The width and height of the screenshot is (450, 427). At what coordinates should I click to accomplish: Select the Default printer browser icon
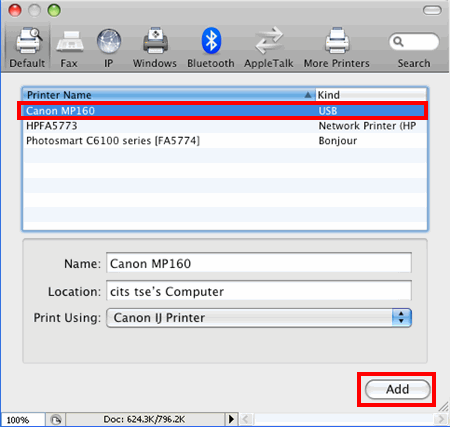tap(29, 41)
